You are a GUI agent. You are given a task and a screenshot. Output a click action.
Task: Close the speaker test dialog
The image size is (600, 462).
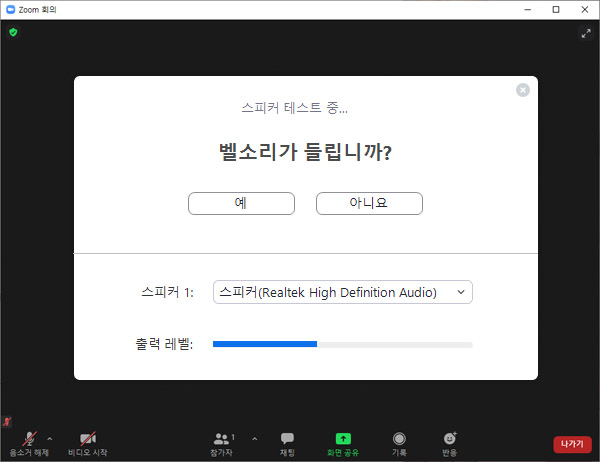pos(522,90)
